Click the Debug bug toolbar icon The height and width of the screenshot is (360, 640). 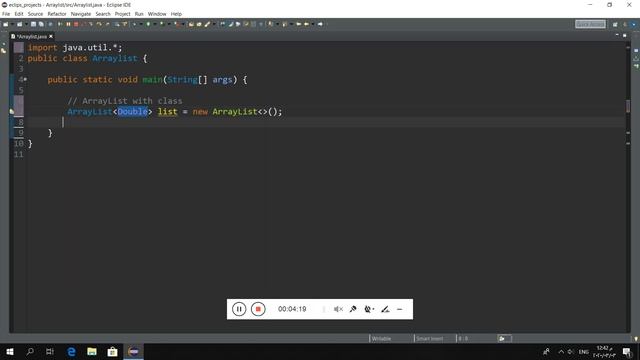(134, 24)
